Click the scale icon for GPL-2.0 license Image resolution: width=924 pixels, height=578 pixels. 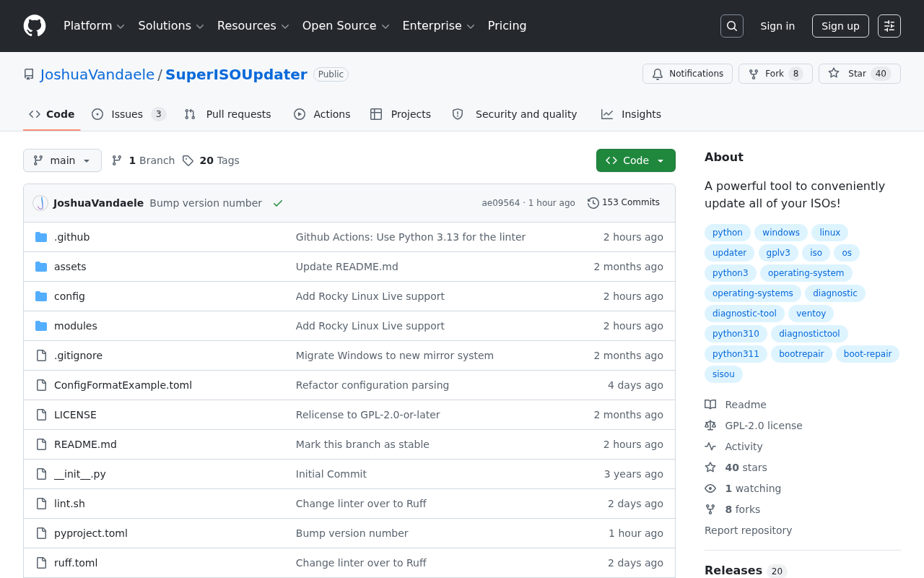click(x=710, y=426)
